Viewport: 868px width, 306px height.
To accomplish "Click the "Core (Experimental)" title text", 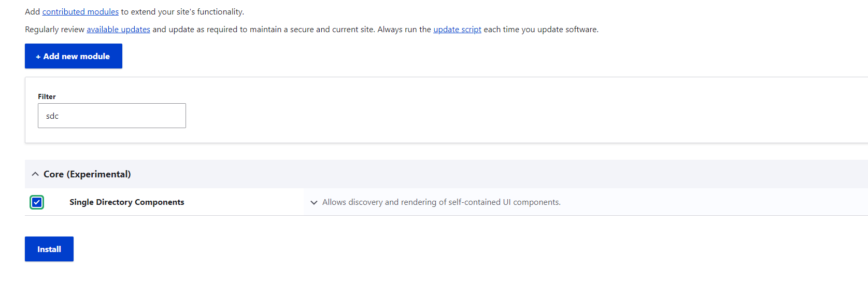I will [x=87, y=174].
